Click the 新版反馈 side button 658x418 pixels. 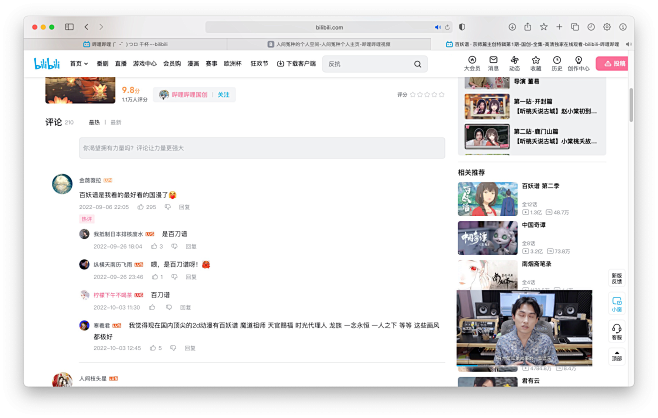click(617, 278)
